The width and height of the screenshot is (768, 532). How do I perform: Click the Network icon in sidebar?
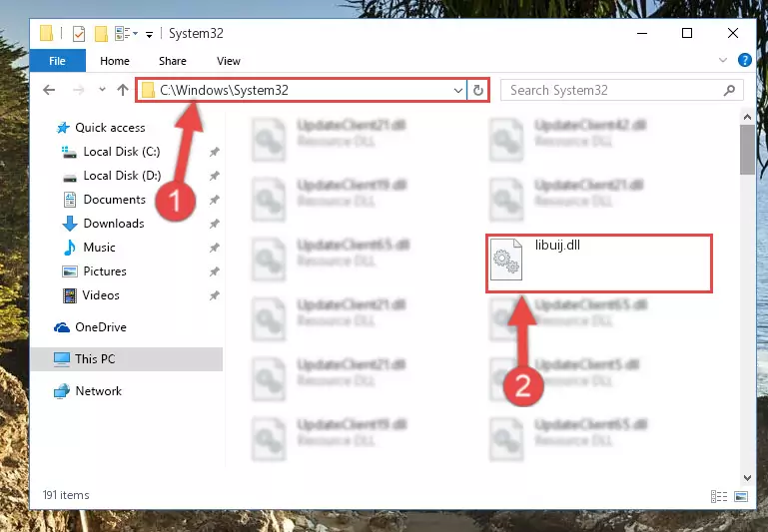pyautogui.click(x=62, y=391)
